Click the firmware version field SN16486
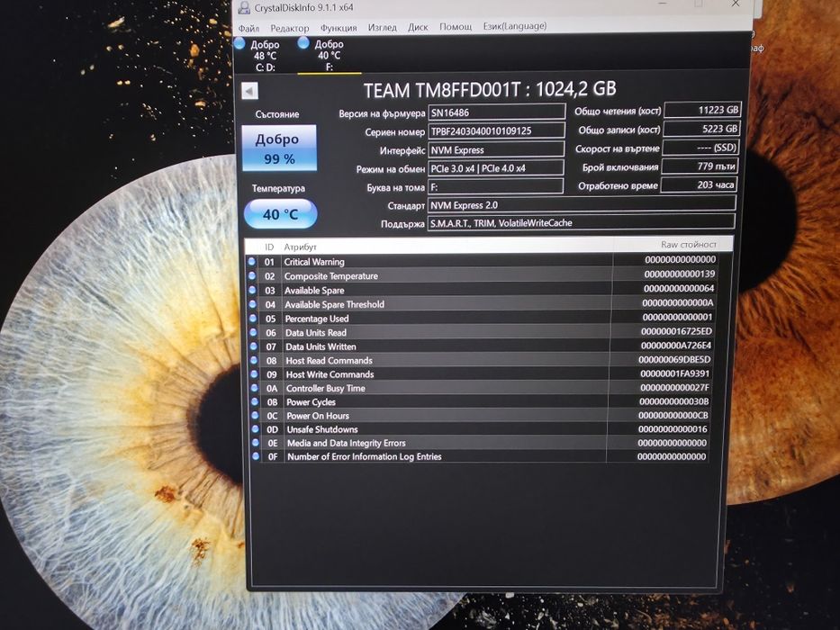840x630 pixels. [497, 112]
